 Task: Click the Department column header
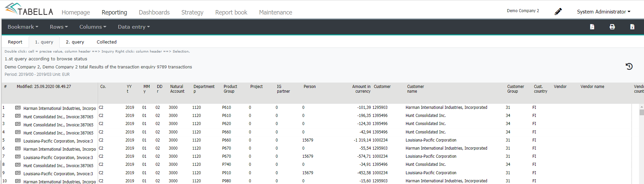coord(204,89)
